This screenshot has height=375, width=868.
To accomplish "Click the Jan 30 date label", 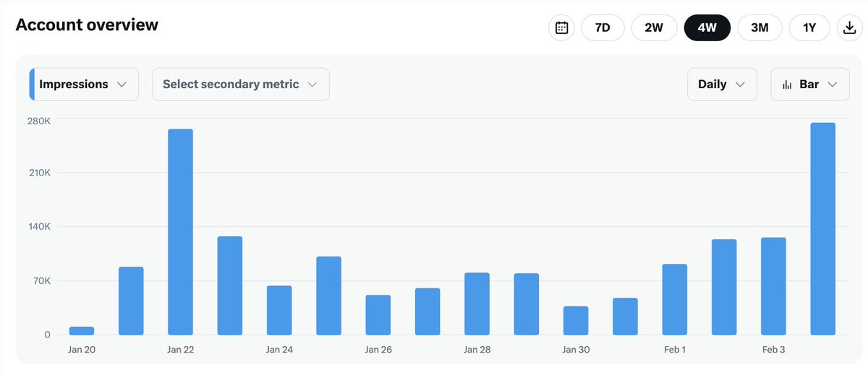I will [576, 350].
